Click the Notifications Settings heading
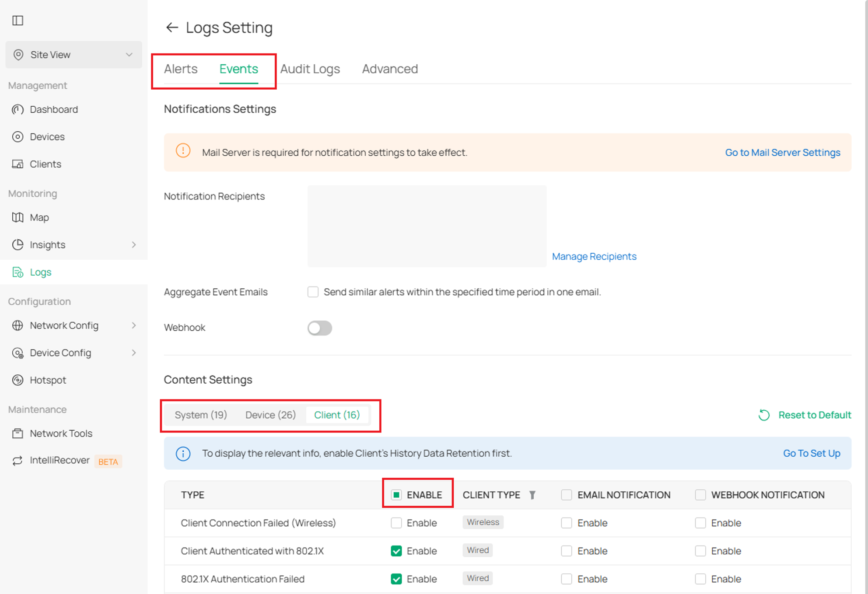 point(220,109)
